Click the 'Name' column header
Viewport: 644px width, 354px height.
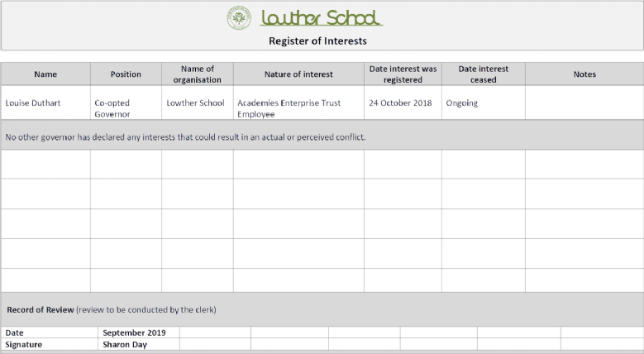coord(45,74)
